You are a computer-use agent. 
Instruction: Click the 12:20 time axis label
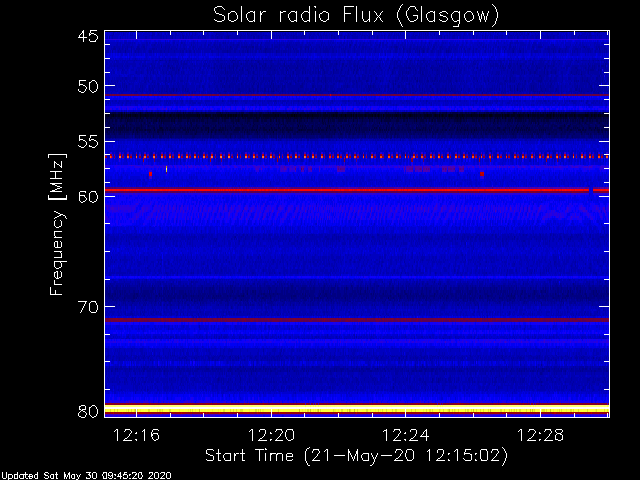(271, 436)
